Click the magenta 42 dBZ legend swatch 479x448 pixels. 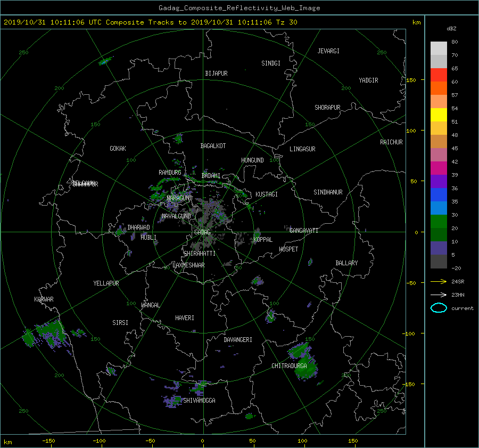tap(439, 168)
